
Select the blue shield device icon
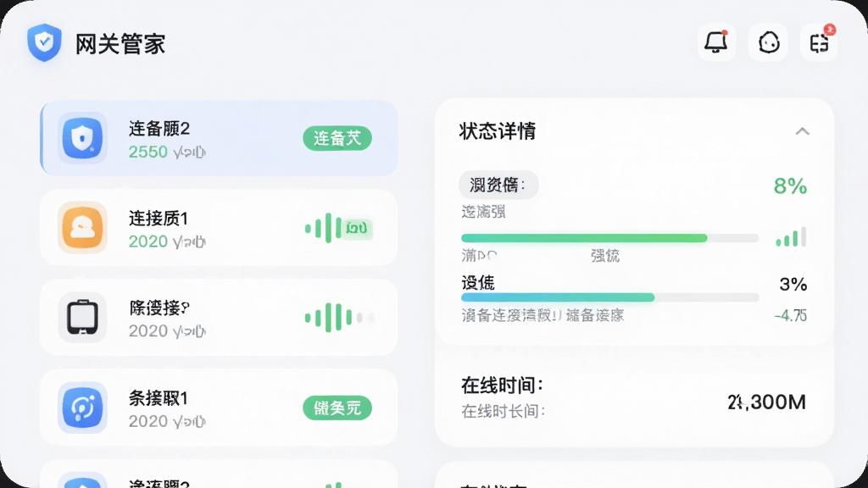click(82, 138)
